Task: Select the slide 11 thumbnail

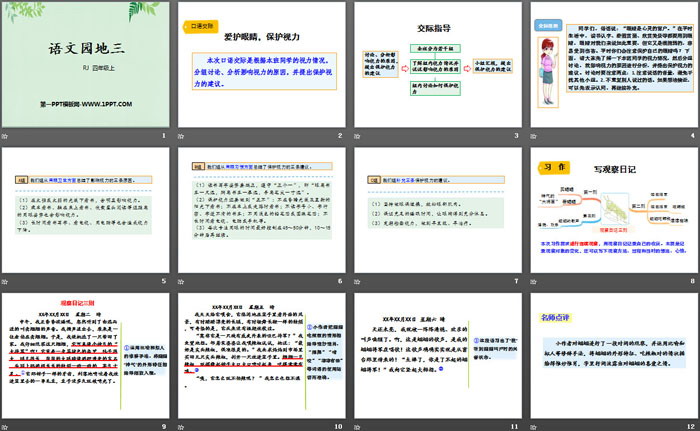Action: 435,357
